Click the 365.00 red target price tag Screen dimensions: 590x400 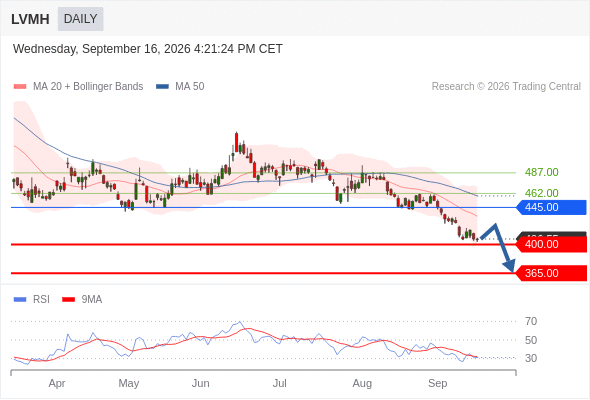[x=551, y=273]
